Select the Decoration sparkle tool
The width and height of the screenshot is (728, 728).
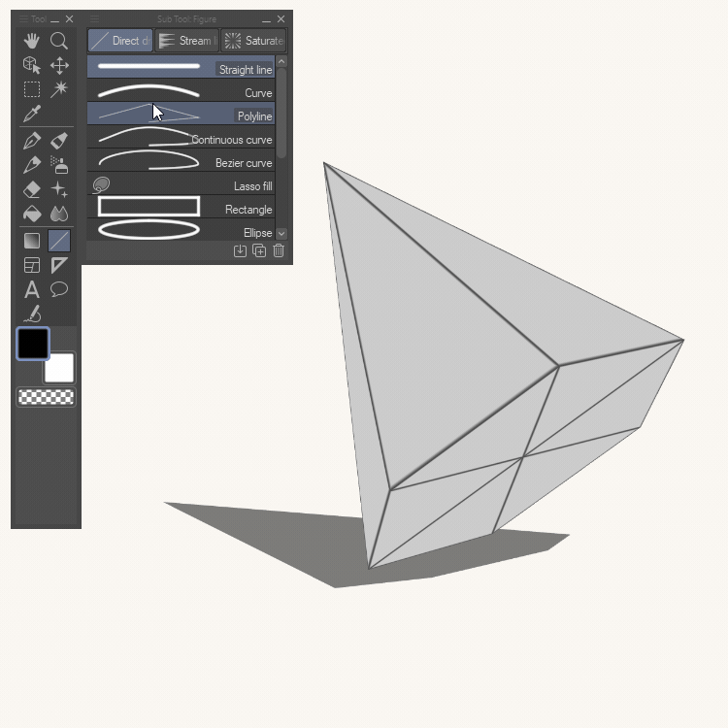click(x=59, y=189)
